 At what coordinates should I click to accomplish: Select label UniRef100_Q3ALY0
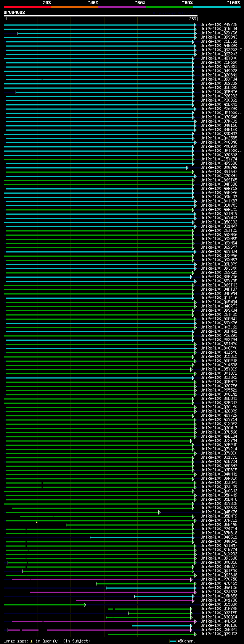coord(219,407)
